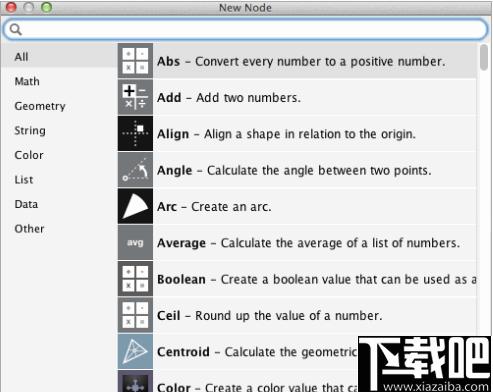Pick the Angle node icon
This screenshot has width=493, height=392.
tap(135, 170)
